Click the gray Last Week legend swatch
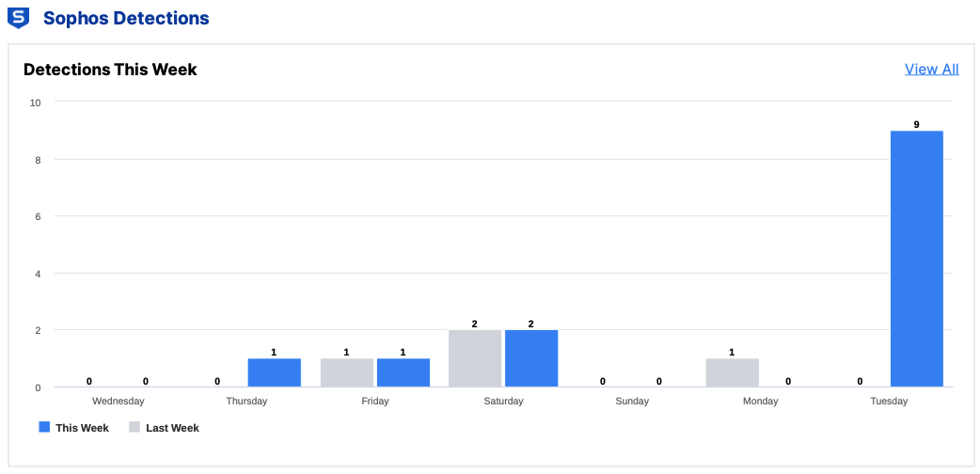 (x=134, y=427)
